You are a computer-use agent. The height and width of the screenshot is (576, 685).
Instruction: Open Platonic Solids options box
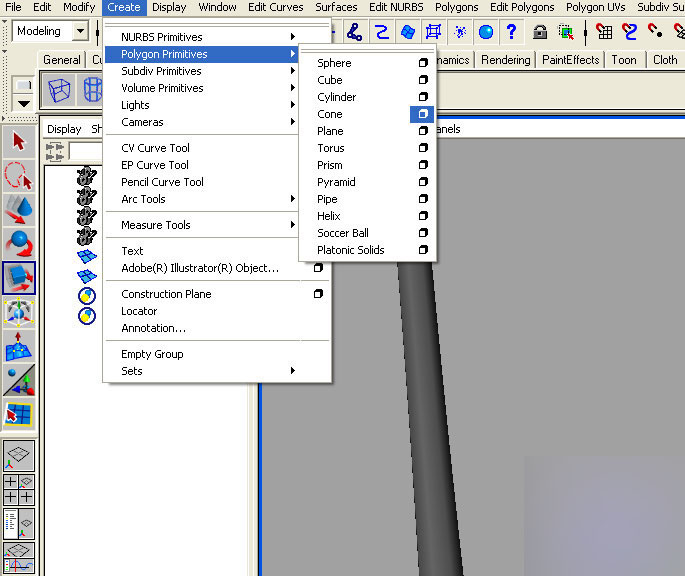pyautogui.click(x=423, y=250)
